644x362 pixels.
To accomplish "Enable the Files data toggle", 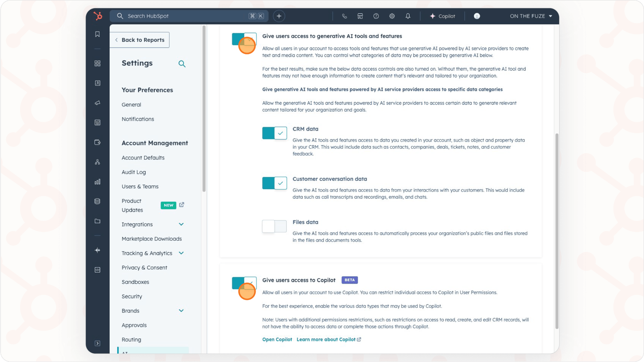I will [x=274, y=226].
